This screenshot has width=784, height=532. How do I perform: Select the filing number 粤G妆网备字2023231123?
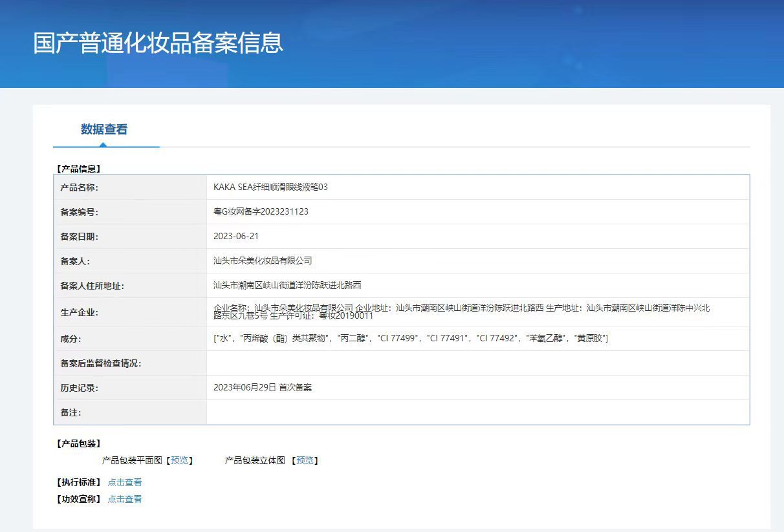point(261,211)
